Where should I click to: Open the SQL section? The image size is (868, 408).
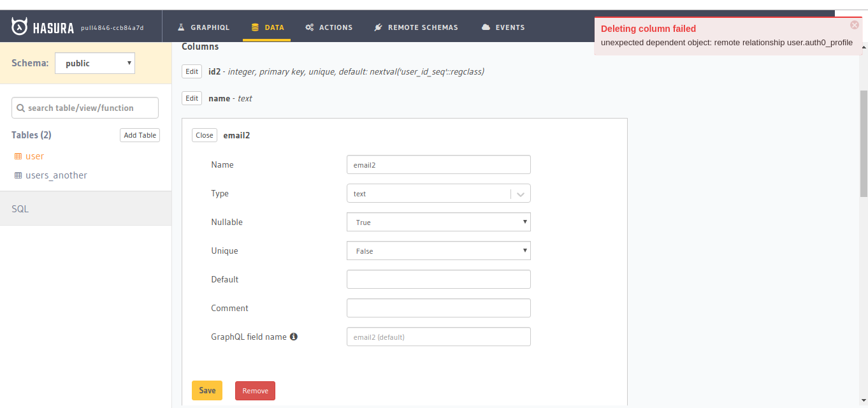click(x=85, y=208)
